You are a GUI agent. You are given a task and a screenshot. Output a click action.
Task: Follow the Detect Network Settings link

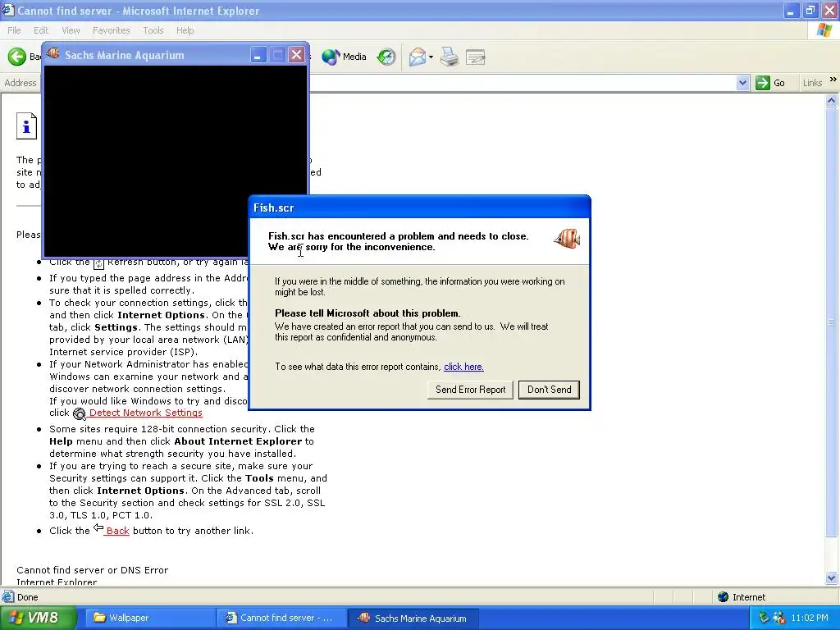(x=146, y=413)
